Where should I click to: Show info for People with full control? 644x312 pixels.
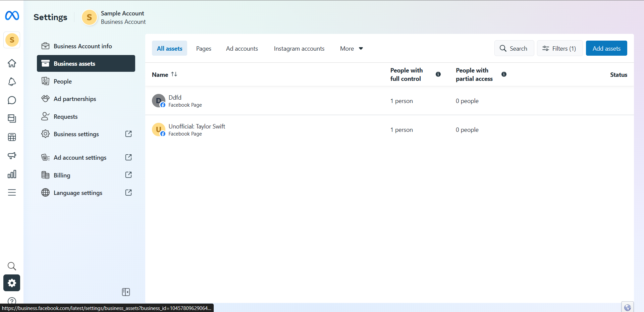438,74
